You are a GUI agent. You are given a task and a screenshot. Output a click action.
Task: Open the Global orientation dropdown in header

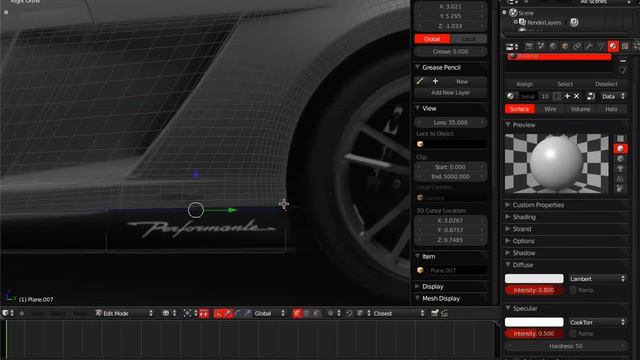pos(270,313)
